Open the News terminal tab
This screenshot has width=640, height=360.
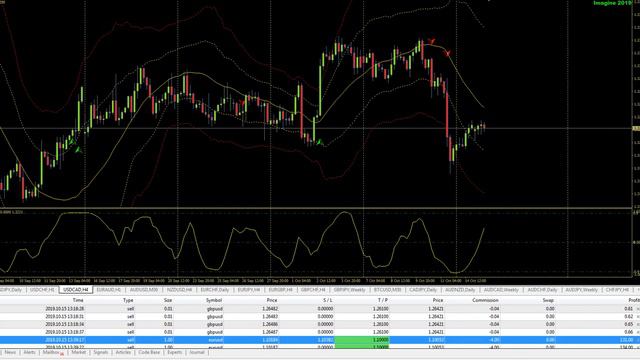[x=10, y=352]
